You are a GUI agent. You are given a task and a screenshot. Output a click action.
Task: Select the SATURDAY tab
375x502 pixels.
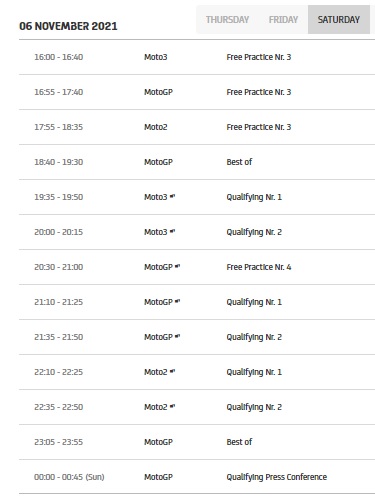pyautogui.click(x=339, y=20)
